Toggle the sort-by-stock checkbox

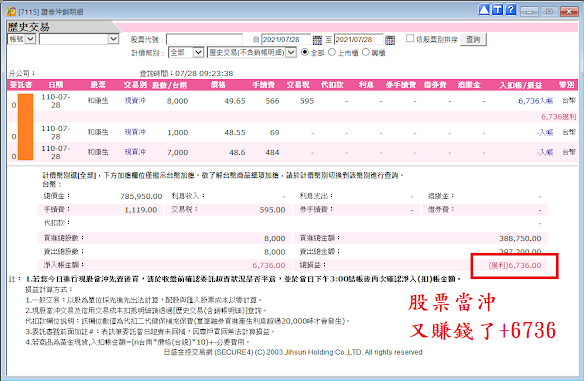[410, 38]
